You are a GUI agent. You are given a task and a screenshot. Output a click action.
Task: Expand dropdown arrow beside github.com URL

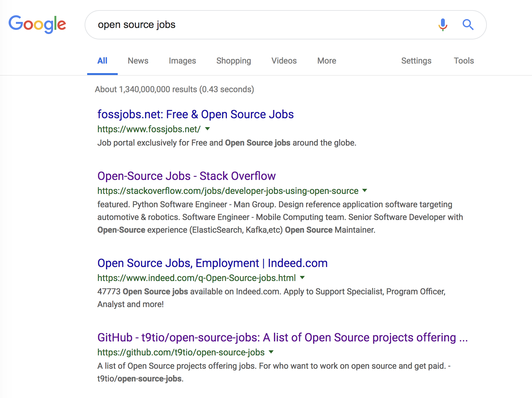coord(271,352)
